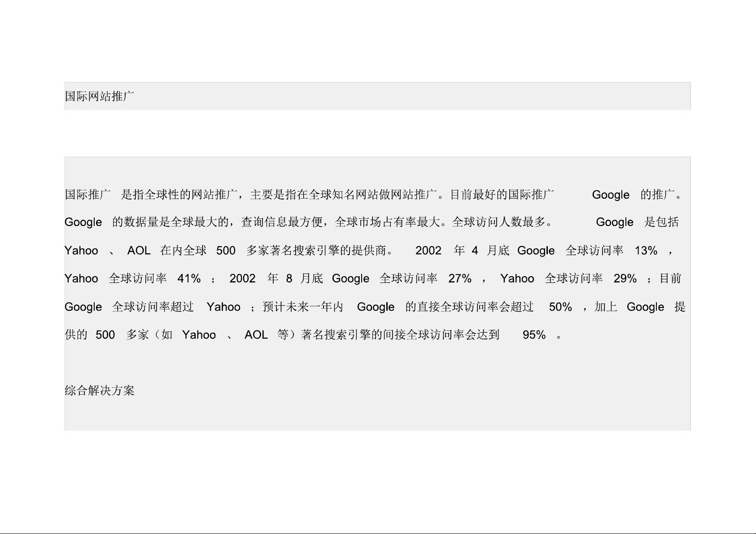Image resolution: width=756 pixels, height=534 pixels.
Task: Click the phrase 多家著名搜索引擎的提供商
Action: coord(316,250)
